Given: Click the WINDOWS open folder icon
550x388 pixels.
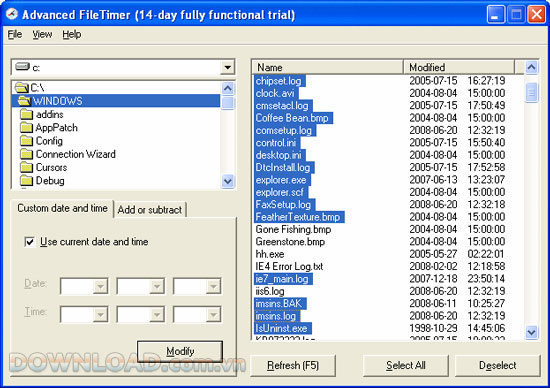Looking at the screenshot, I should 24,101.
